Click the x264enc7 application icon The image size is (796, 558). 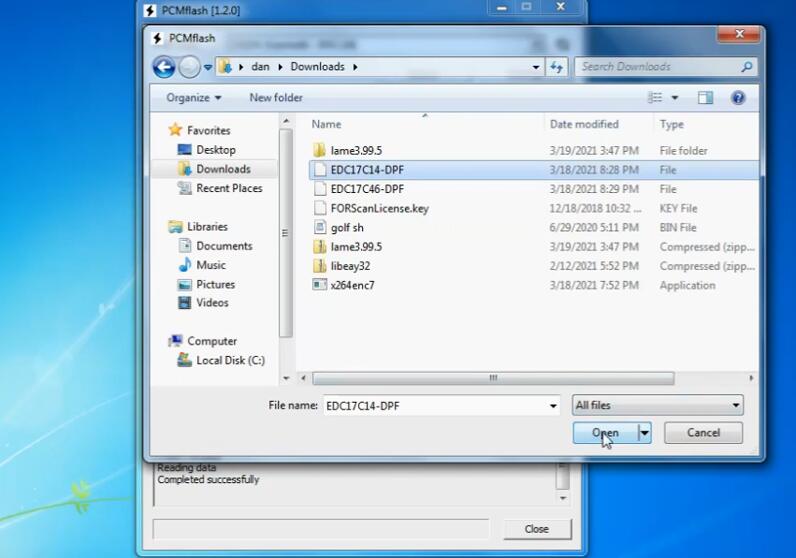[x=319, y=285]
